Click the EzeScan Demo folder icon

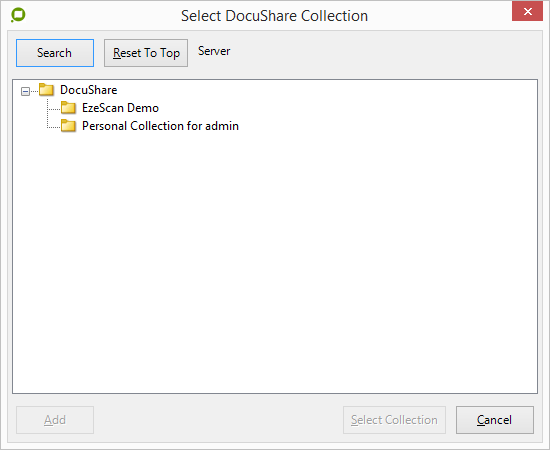[68, 108]
